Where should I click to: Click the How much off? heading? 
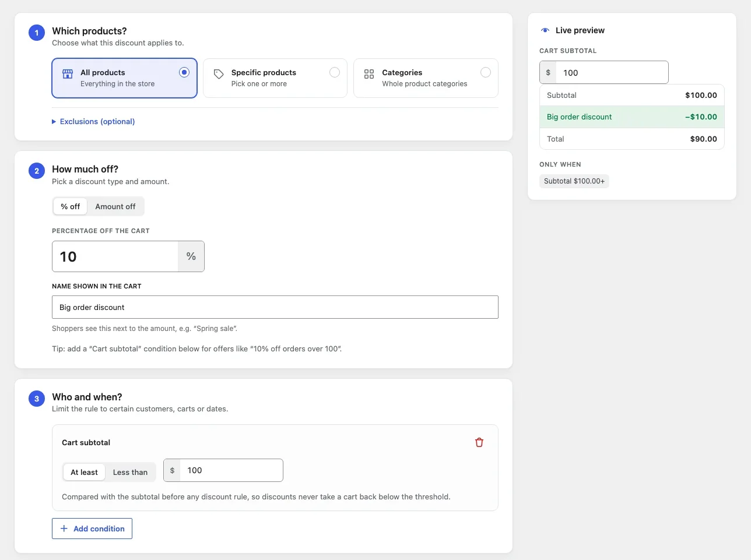[x=85, y=169]
